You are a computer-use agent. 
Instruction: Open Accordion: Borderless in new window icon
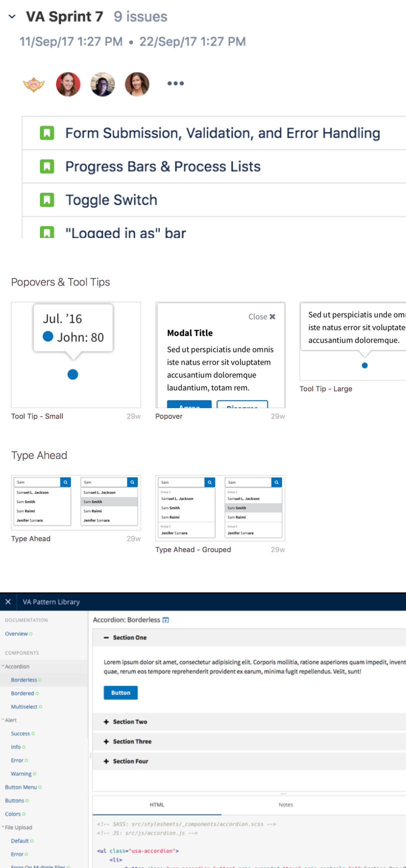[166, 620]
